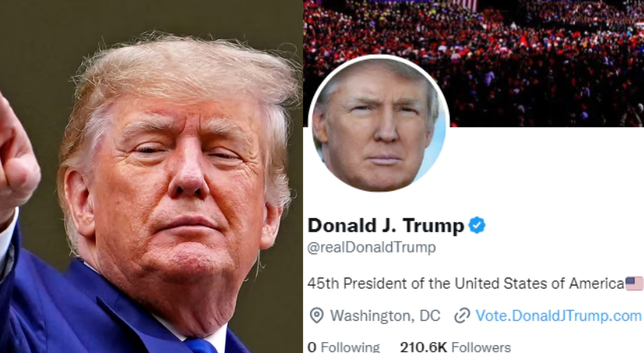View the 210.6K Followers list

(x=456, y=347)
